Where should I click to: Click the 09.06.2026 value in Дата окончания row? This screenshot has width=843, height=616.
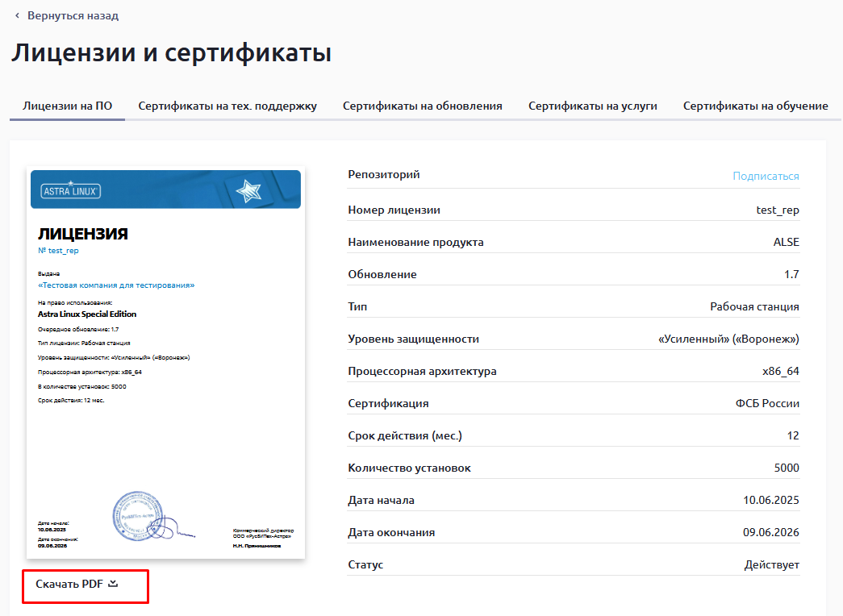click(770, 532)
